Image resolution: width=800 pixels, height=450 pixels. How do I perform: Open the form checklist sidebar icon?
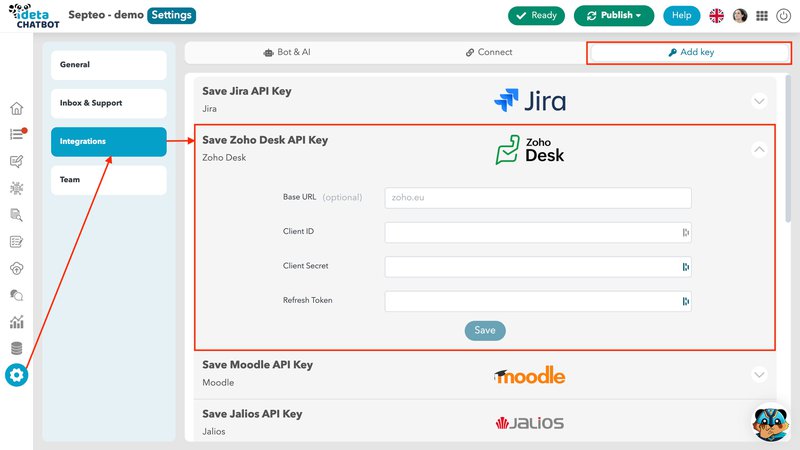[16, 241]
